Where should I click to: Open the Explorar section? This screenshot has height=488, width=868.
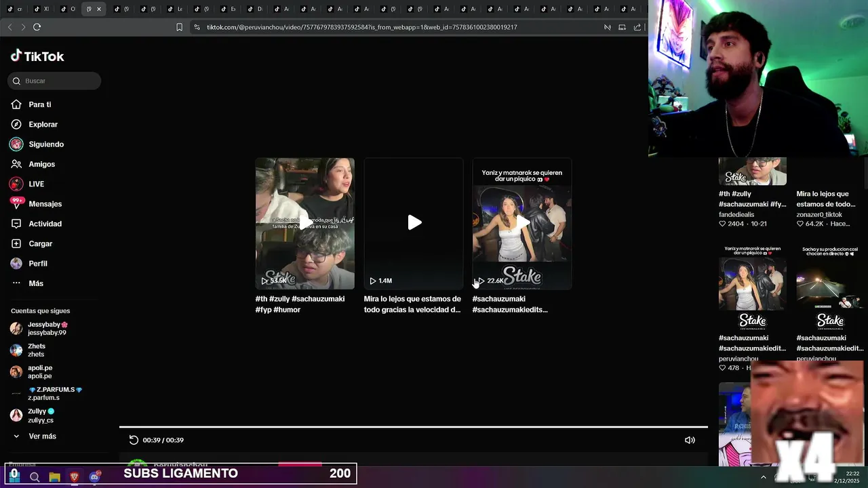(43, 124)
